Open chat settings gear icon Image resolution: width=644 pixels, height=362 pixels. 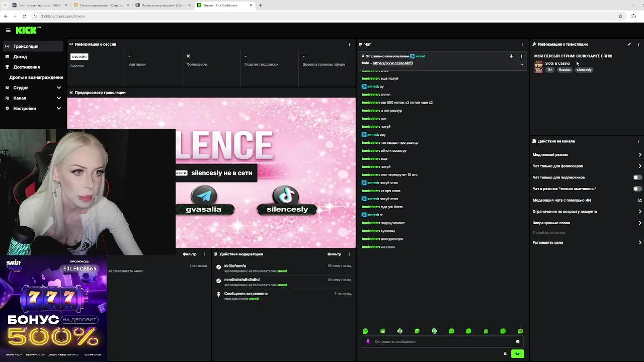click(x=505, y=353)
